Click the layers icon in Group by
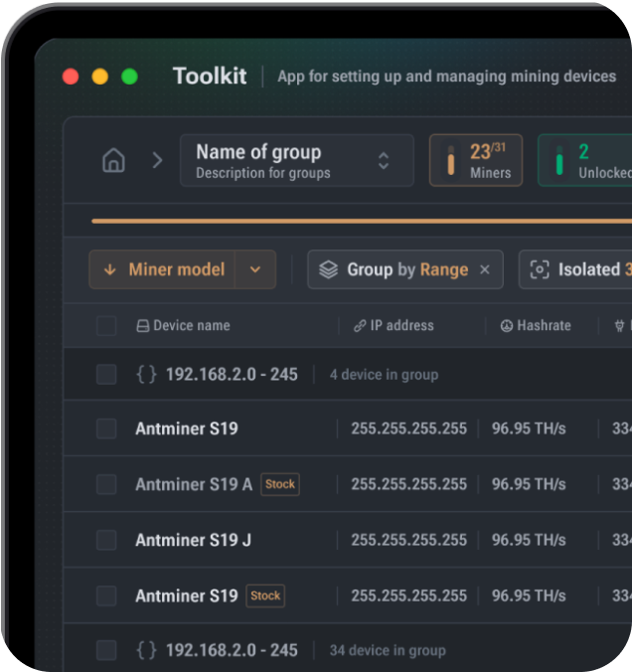This screenshot has height=672, width=632. (x=329, y=269)
